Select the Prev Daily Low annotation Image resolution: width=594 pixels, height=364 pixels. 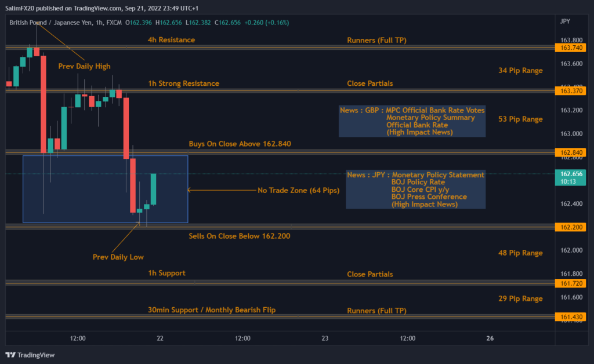tap(118, 257)
